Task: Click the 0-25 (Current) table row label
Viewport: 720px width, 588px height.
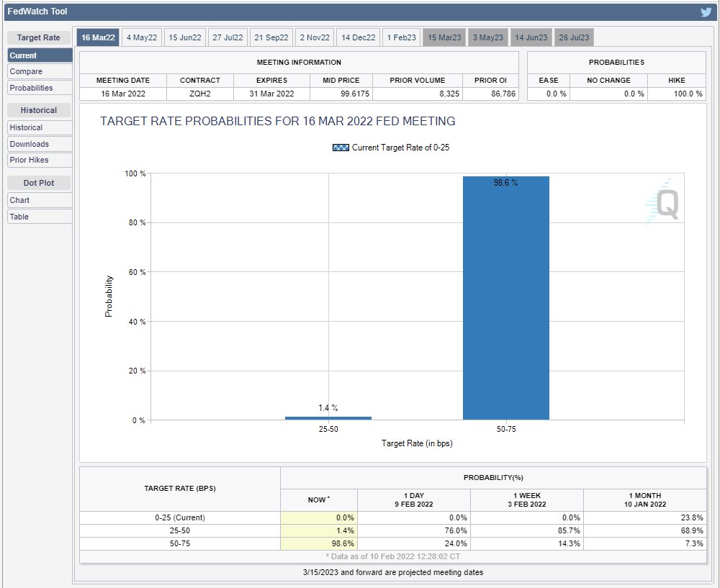Action: 180,517
